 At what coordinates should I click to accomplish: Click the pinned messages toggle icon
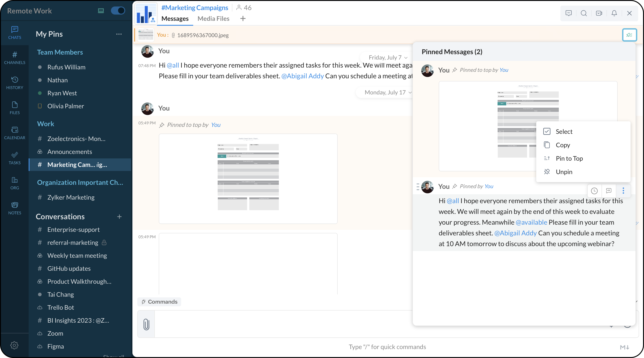(629, 35)
